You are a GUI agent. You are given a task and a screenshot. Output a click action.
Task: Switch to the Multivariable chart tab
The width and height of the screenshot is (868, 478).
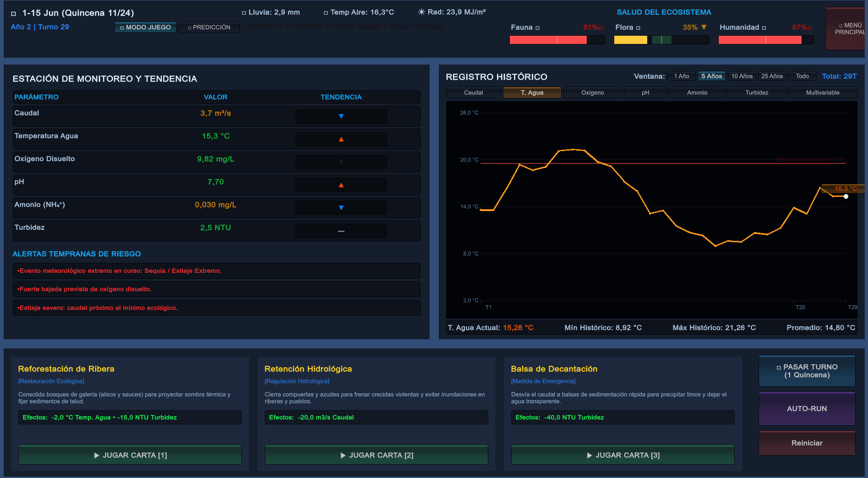coord(822,92)
